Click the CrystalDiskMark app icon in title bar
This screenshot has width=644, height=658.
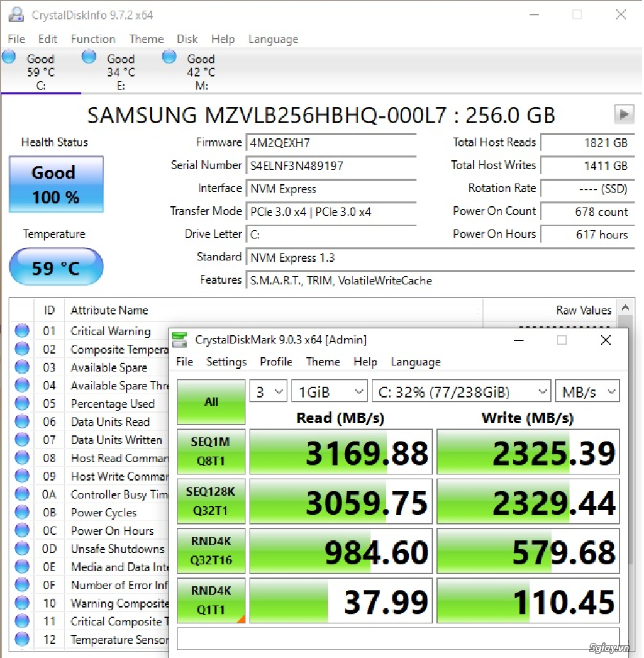click(180, 340)
